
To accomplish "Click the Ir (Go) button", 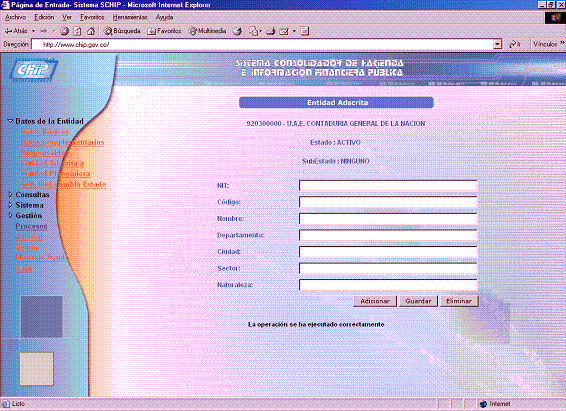I will 515,44.
